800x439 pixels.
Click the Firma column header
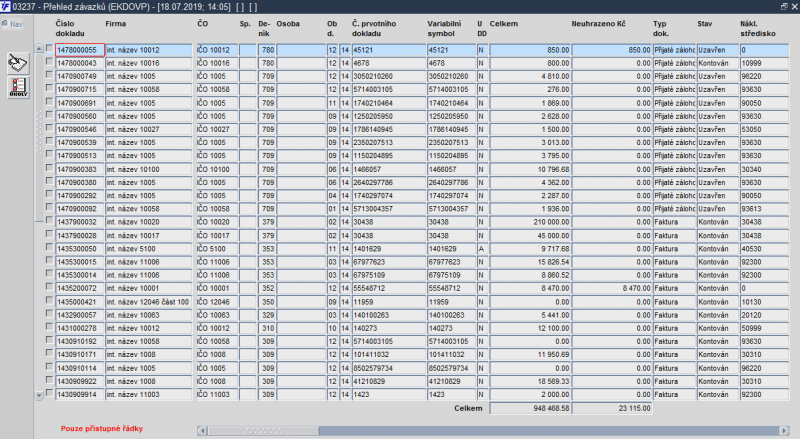click(116, 23)
